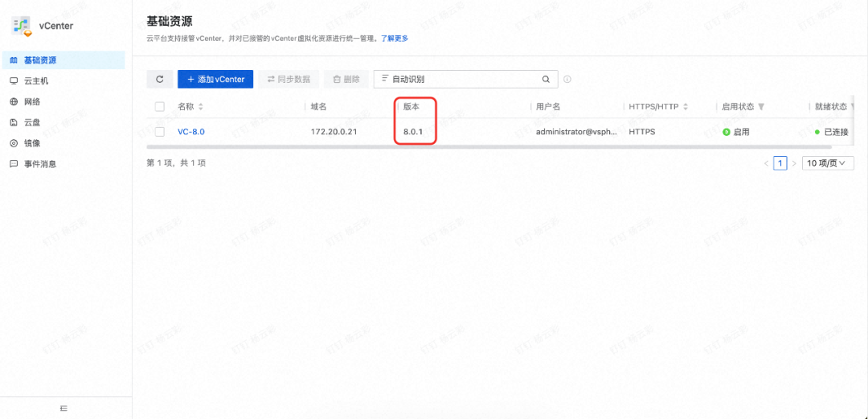Select page 1 in pagination
Screen dimensions: 868x419
(x=780, y=163)
